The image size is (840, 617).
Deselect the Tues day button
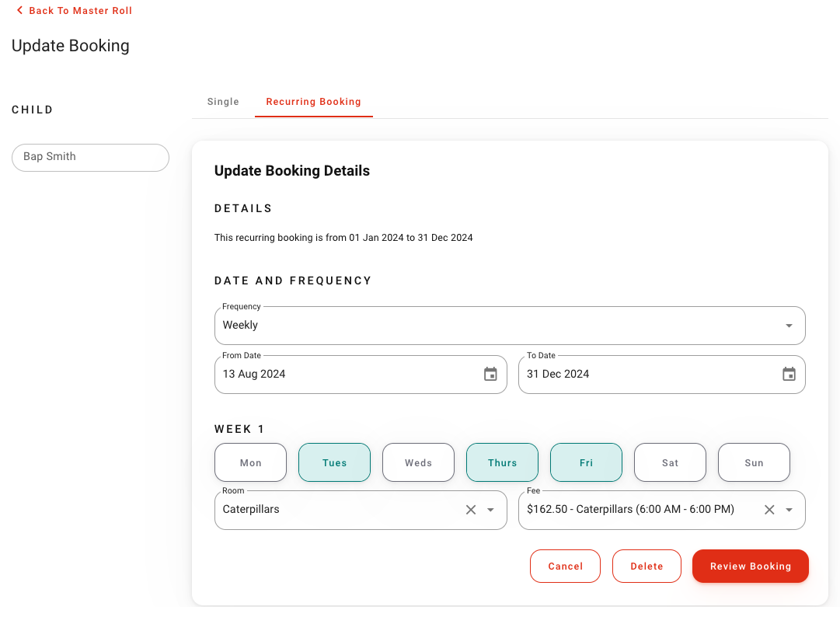[334, 462]
